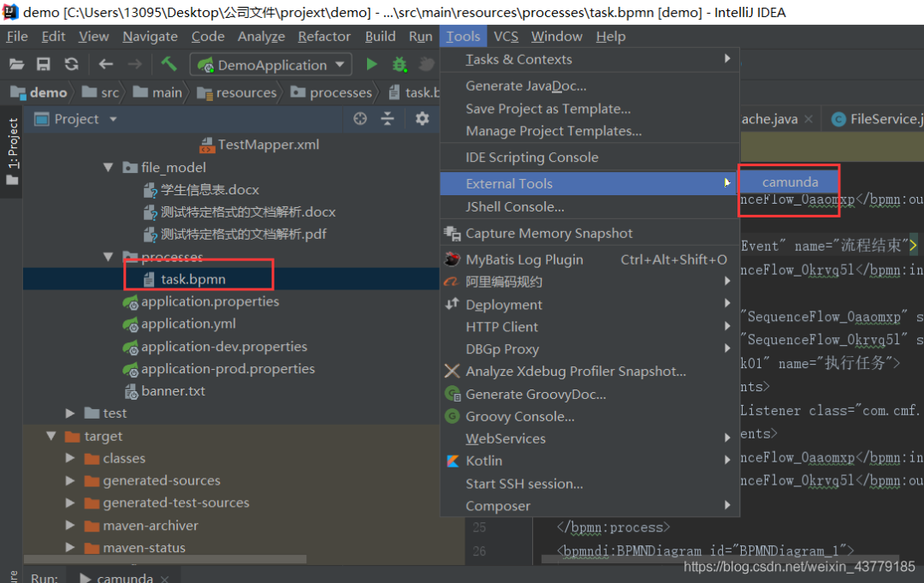Image resolution: width=924 pixels, height=583 pixels.
Task: Open the DBGp Proxy submenu
Action: [x=589, y=349]
